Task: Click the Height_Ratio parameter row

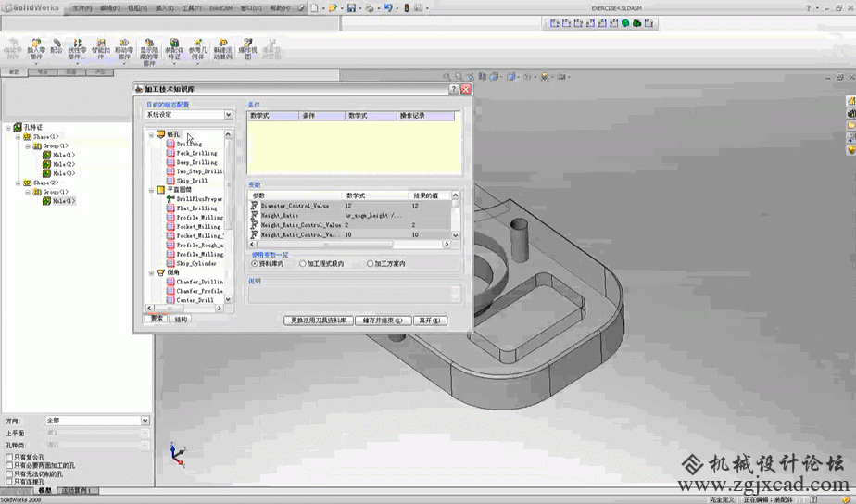Action: point(350,216)
